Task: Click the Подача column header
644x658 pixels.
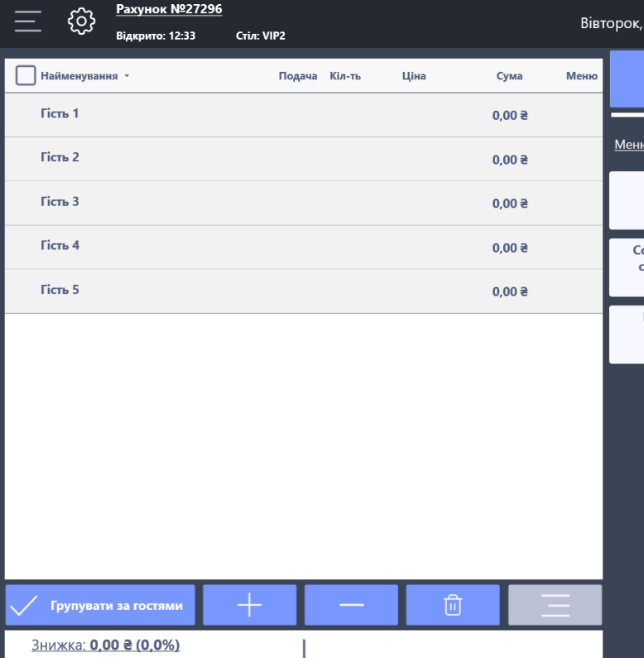Action: click(x=298, y=76)
